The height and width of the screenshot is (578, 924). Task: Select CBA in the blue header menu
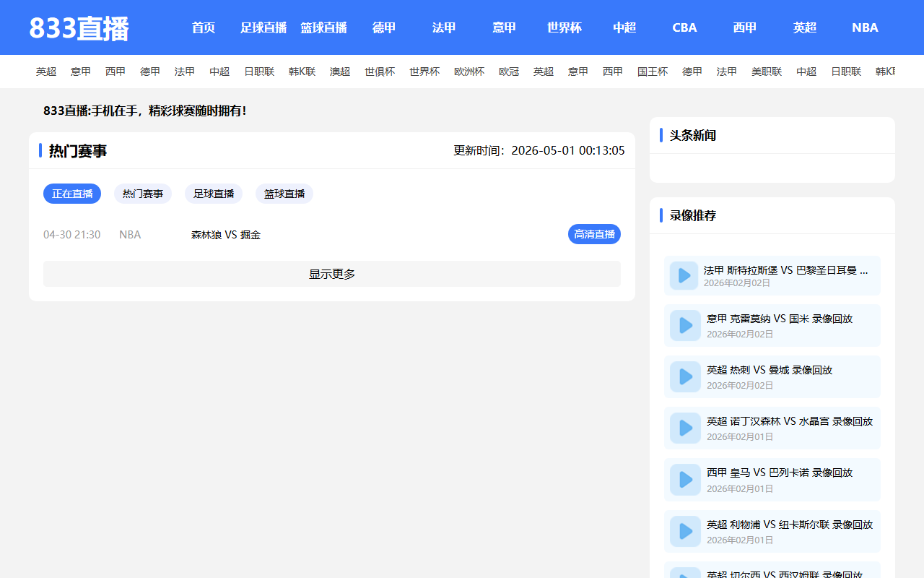(x=684, y=27)
